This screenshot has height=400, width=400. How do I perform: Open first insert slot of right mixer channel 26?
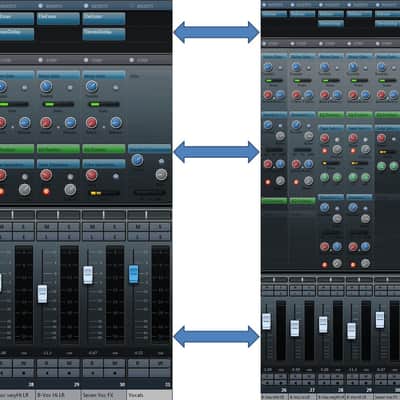[x=274, y=14]
